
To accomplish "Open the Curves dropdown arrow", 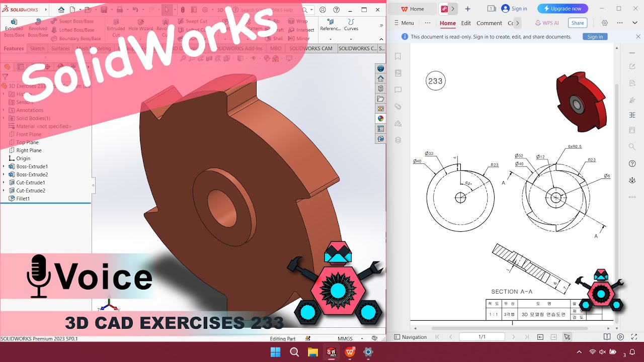I will pos(351,39).
